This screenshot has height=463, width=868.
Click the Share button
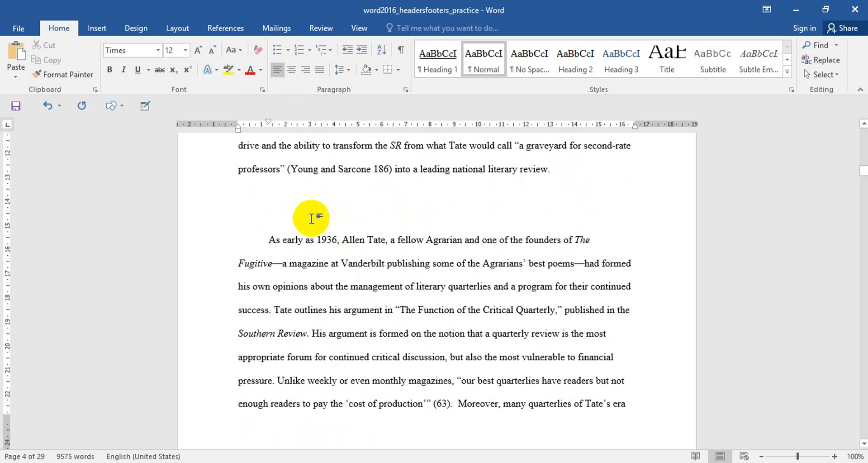[x=843, y=28]
